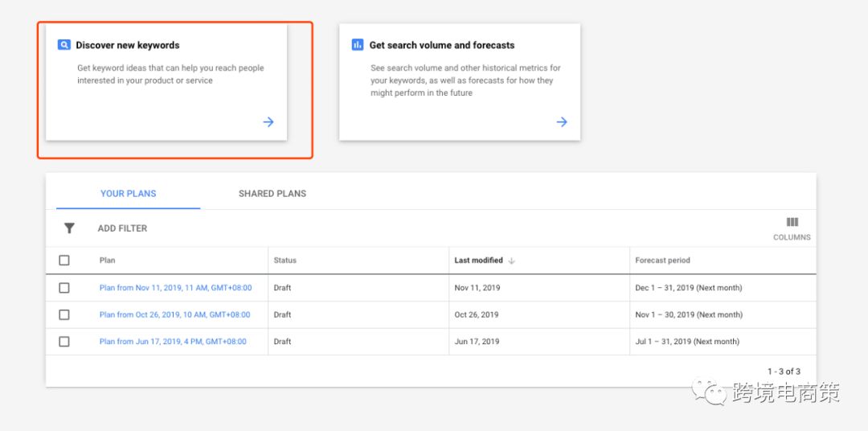
Task: Click the arrow in Discover new keywords card
Action: pos(268,122)
